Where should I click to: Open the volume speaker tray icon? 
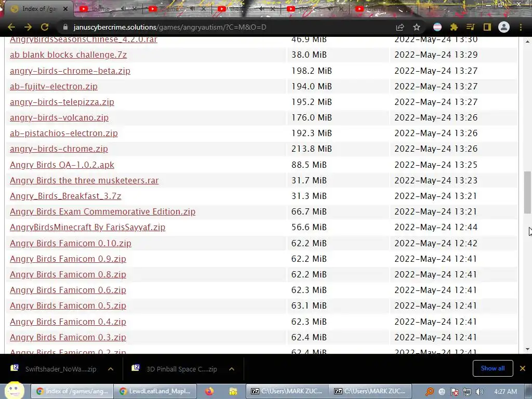tap(480, 392)
